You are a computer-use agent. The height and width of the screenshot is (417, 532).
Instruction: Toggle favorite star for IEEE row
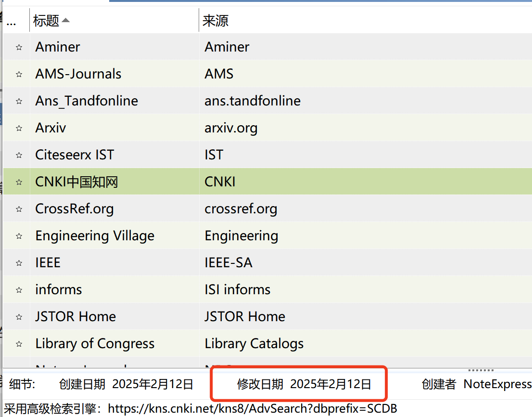(19, 263)
